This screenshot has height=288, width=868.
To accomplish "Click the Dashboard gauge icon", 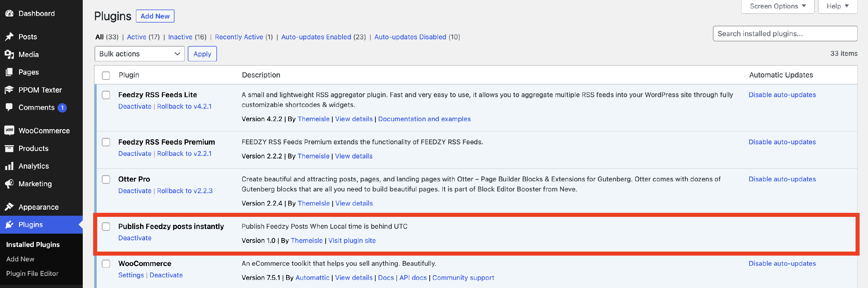I will [x=9, y=14].
